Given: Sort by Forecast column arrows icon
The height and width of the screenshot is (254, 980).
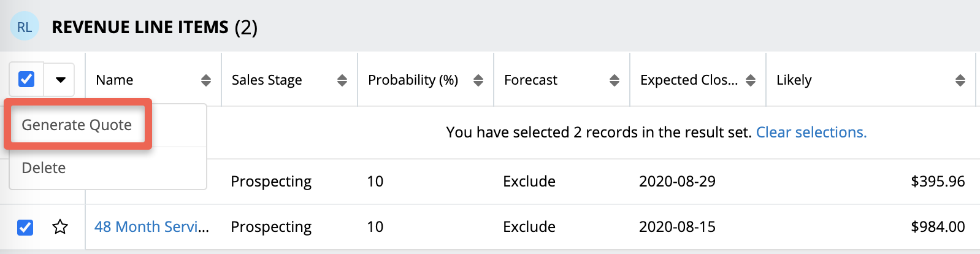Looking at the screenshot, I should [x=614, y=80].
